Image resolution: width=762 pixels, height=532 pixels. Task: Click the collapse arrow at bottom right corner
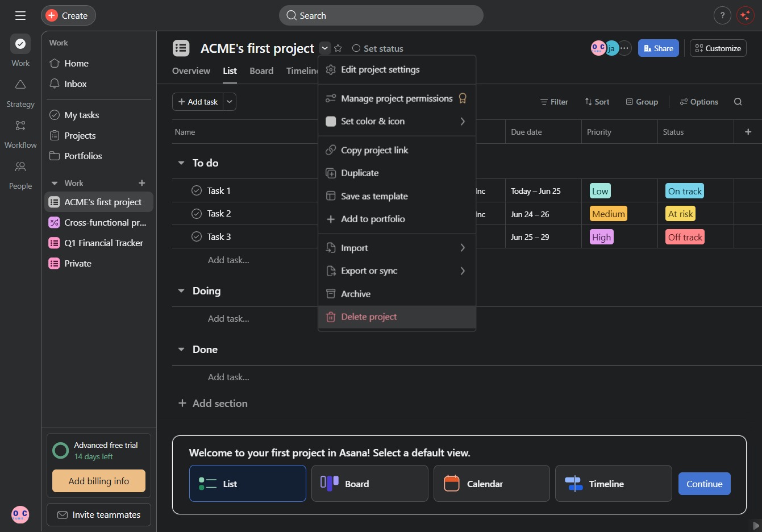[x=755, y=525]
